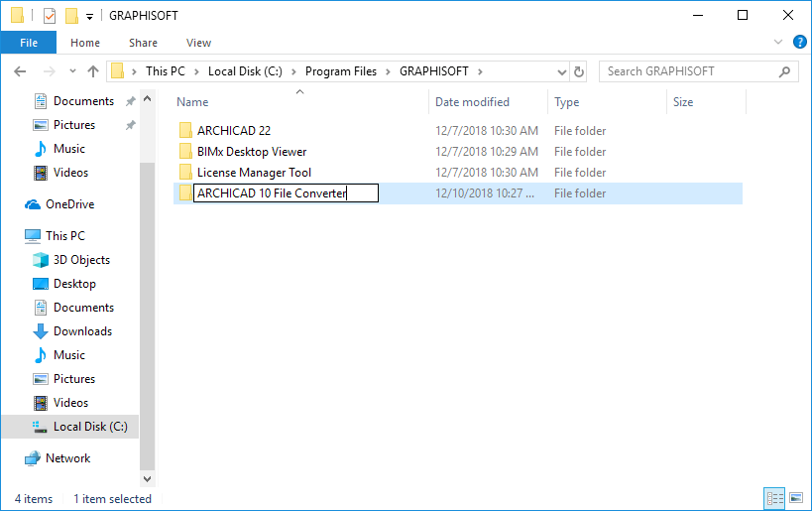Switch to the View ribbon tab
812x511 pixels.
[x=198, y=43]
